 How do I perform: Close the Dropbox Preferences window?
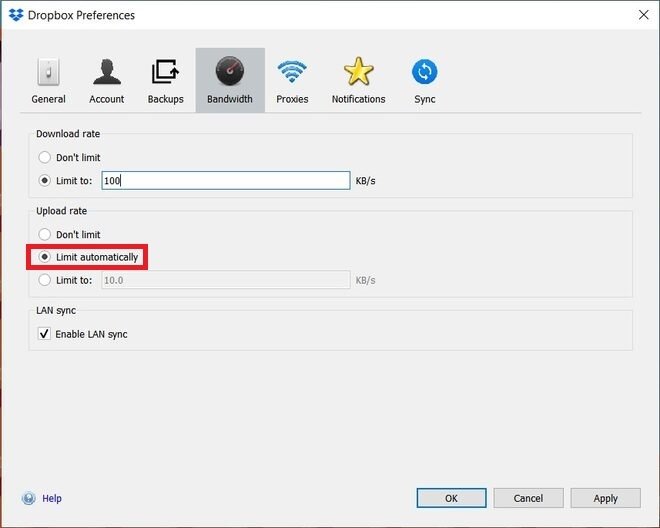pos(644,15)
